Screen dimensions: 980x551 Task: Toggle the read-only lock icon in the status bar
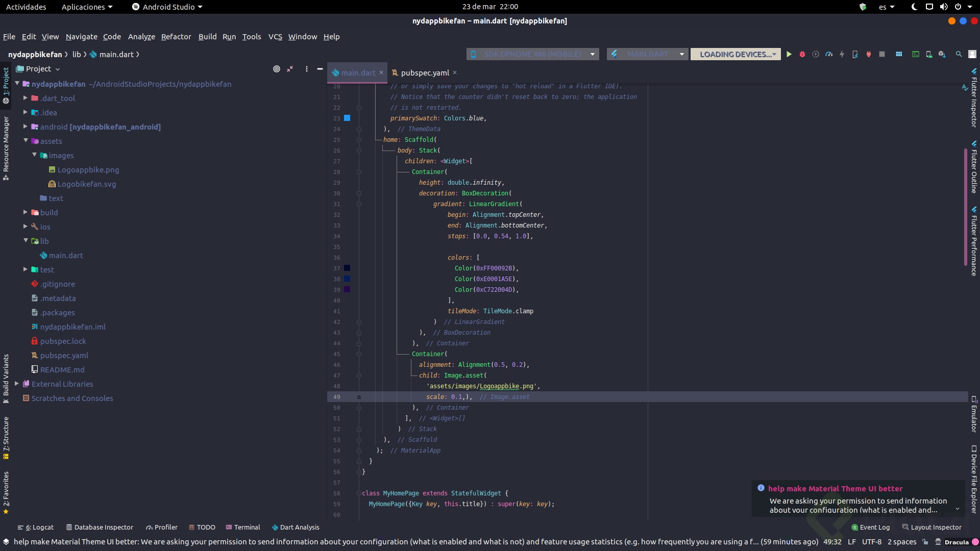click(925, 542)
